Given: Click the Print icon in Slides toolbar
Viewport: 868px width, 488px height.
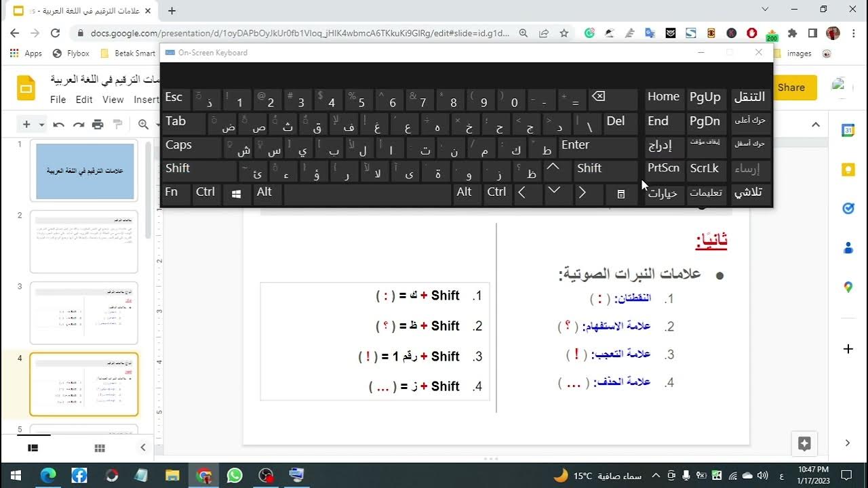Looking at the screenshot, I should pos(98,124).
